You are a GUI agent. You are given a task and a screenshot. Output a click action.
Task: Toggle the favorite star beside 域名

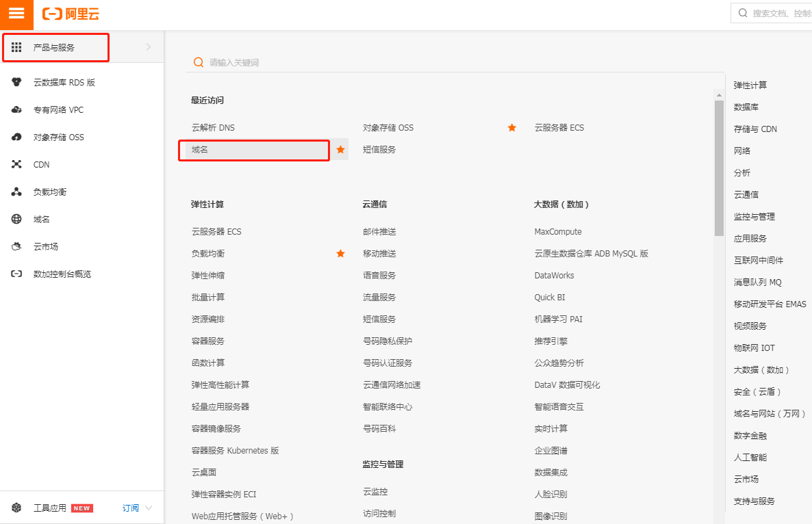340,149
